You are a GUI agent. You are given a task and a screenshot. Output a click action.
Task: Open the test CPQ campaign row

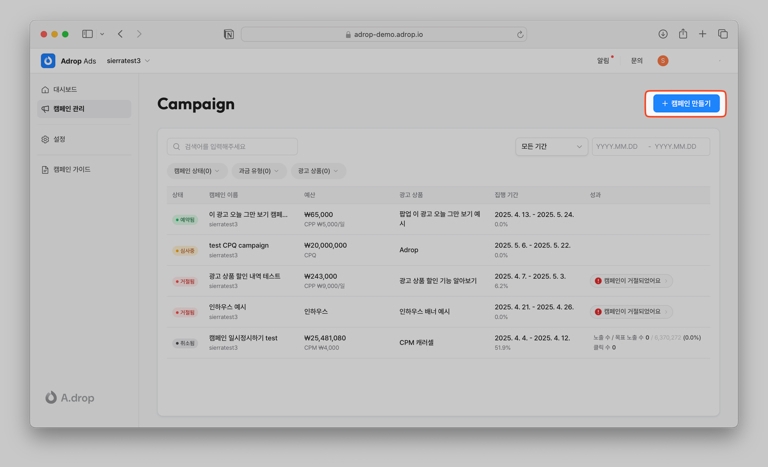[239, 245]
